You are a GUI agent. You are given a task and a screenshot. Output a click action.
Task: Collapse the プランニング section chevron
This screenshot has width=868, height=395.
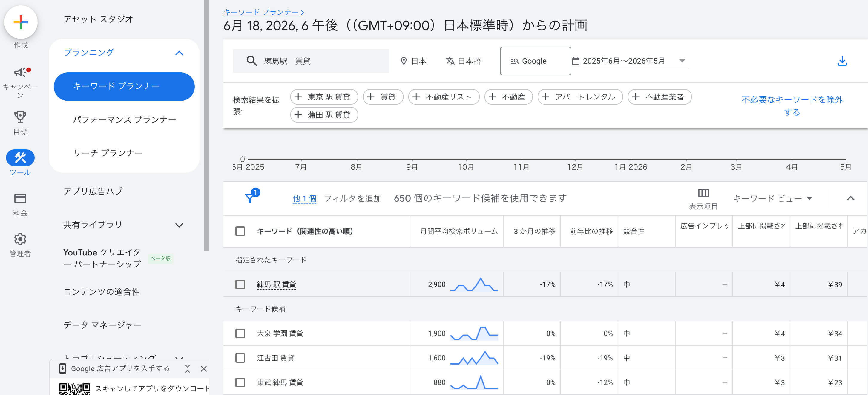click(x=179, y=53)
